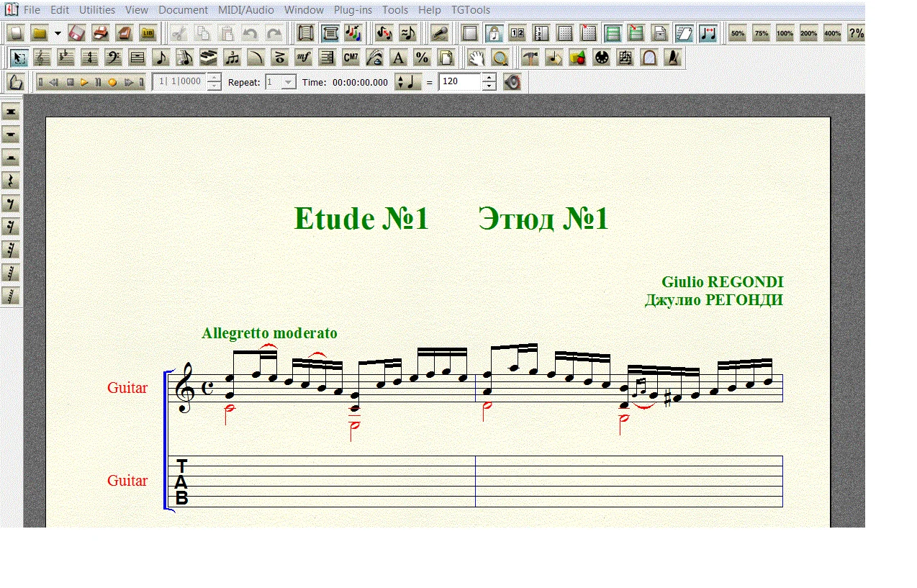917x588 pixels.
Task: Select the Page Layout tool
Action: [446, 58]
